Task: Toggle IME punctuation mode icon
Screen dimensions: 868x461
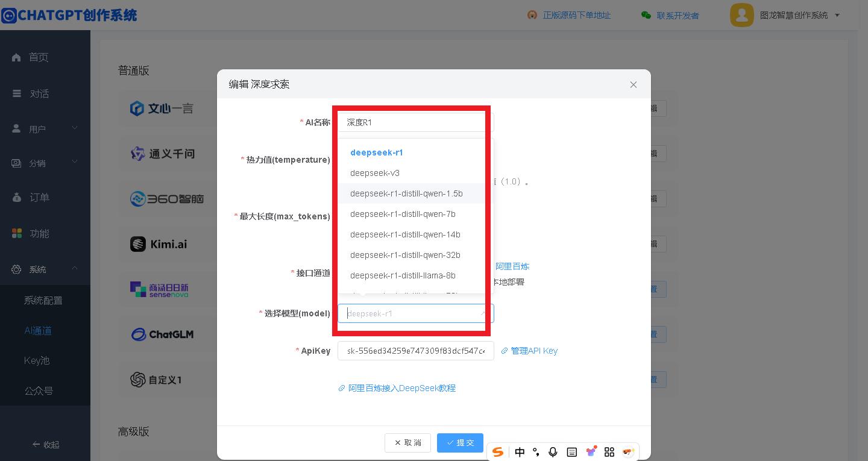Action: click(x=536, y=452)
